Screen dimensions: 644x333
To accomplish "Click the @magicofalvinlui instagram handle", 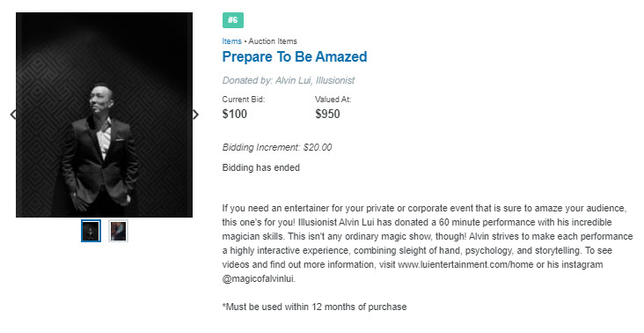I will (259, 278).
